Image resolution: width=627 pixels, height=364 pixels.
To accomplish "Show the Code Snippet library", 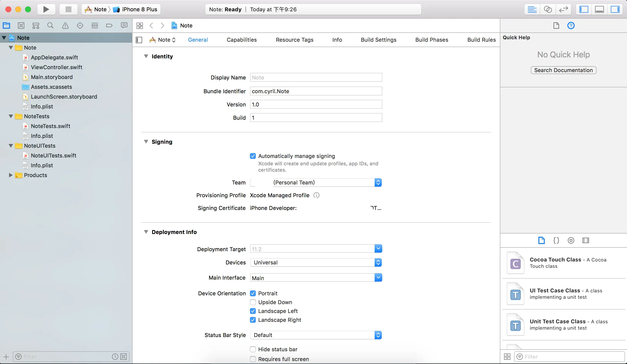I will click(556, 240).
